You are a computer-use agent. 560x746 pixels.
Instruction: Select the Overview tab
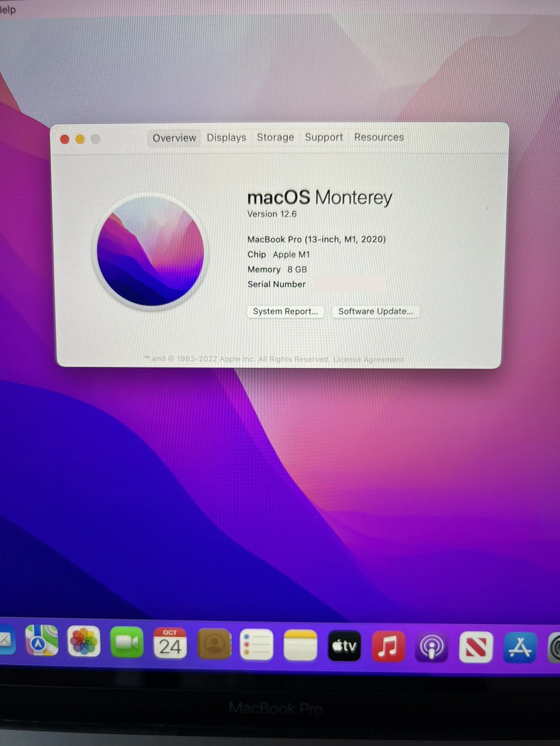pos(174,138)
